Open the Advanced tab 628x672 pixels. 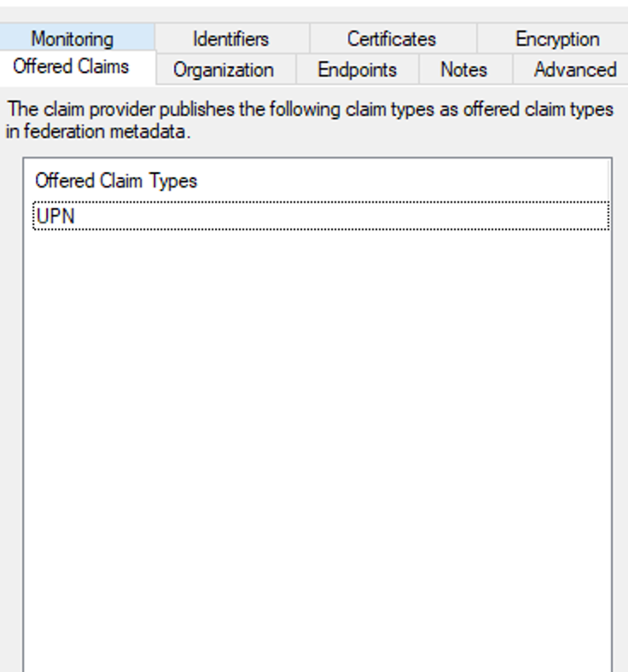575,70
